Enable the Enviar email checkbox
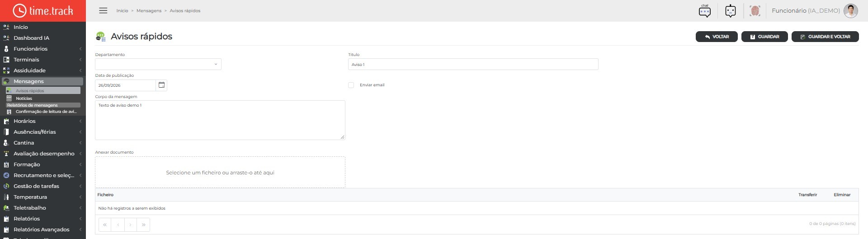The width and height of the screenshot is (868, 239). coord(351,85)
